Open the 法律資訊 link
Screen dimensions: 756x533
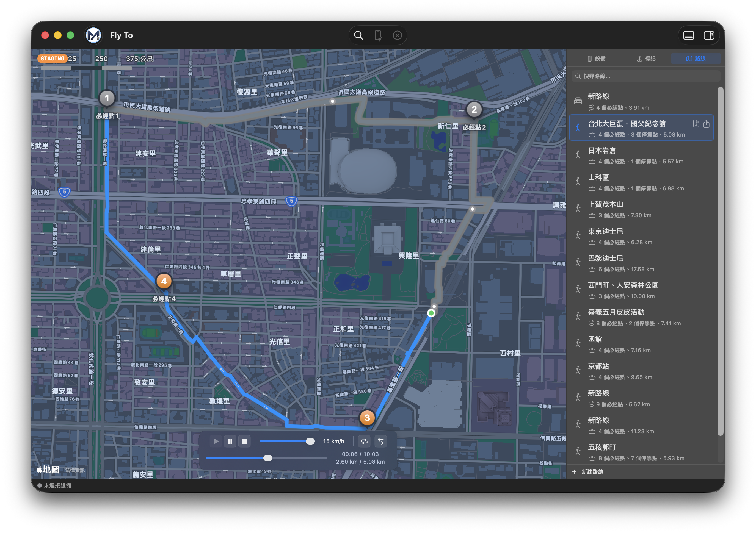tap(75, 470)
